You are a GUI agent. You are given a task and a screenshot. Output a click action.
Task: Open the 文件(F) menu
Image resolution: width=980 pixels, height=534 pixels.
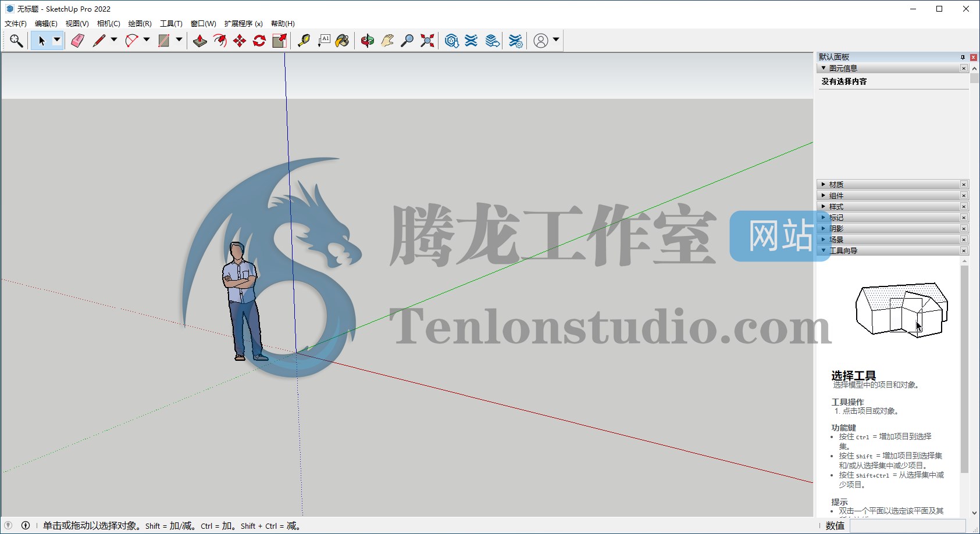tap(16, 24)
